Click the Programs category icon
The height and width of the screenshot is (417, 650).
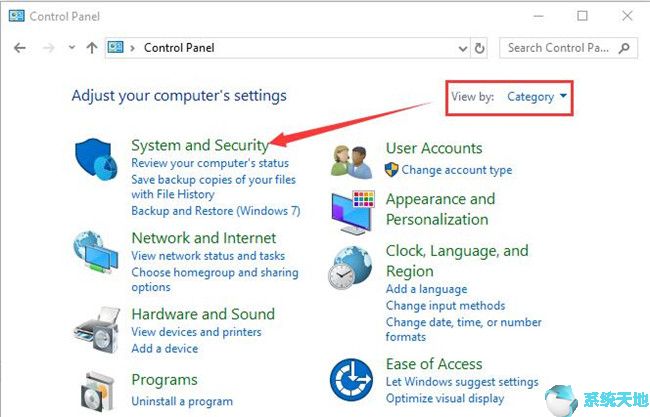96,390
